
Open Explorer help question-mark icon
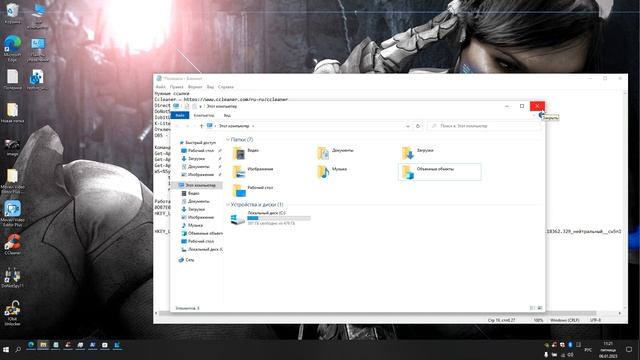coord(541,116)
